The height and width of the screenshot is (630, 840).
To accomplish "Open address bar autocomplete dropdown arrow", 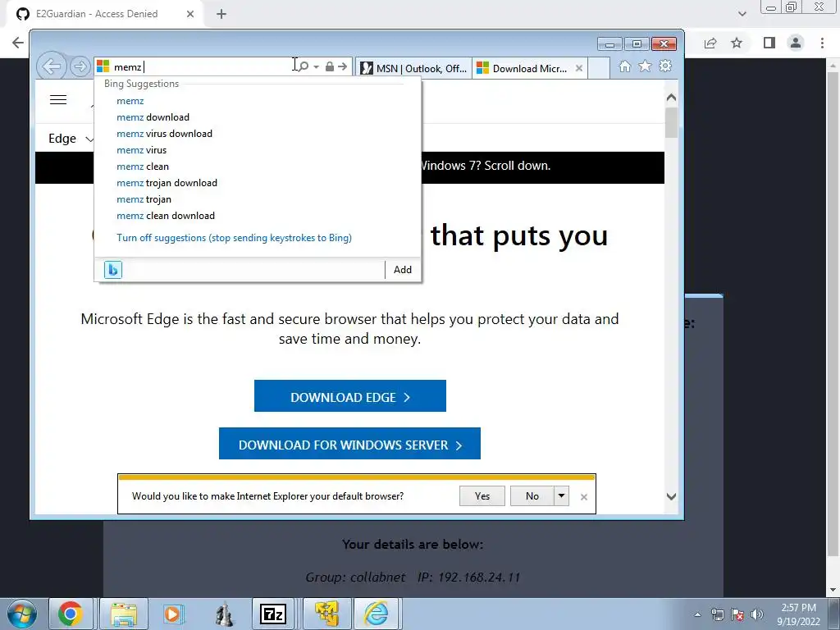I will pos(316,67).
